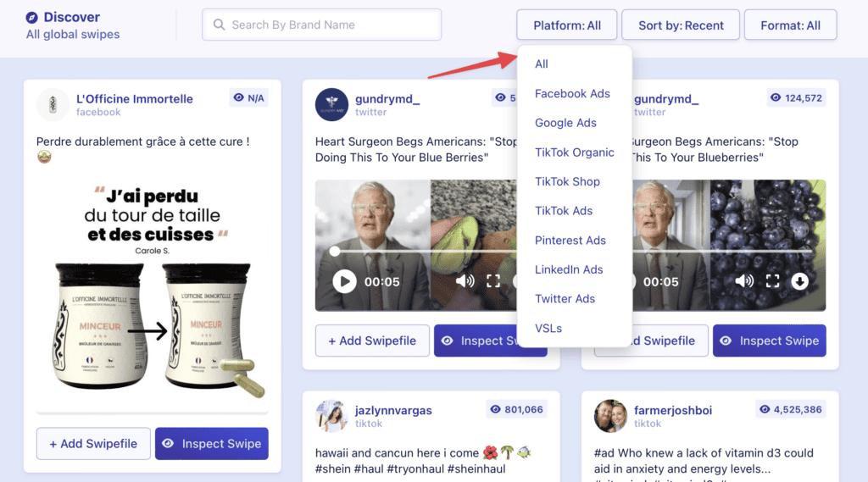Image resolution: width=868 pixels, height=482 pixels.
Task: Mute the Blueberries video with 124,572 views
Action: point(744,281)
